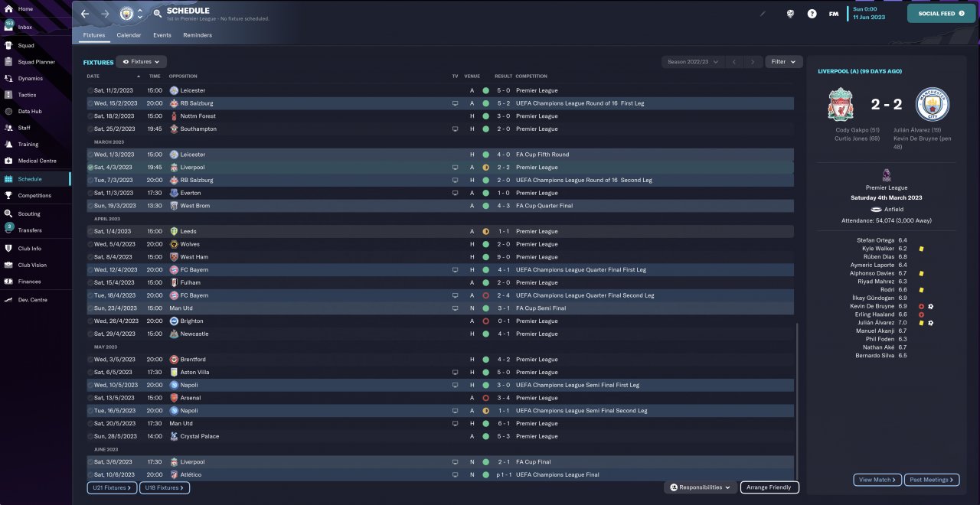The width and height of the screenshot is (980, 505).
Task: Tick the Southampton 25/2/2023 fixture checkbox
Action: tap(90, 129)
